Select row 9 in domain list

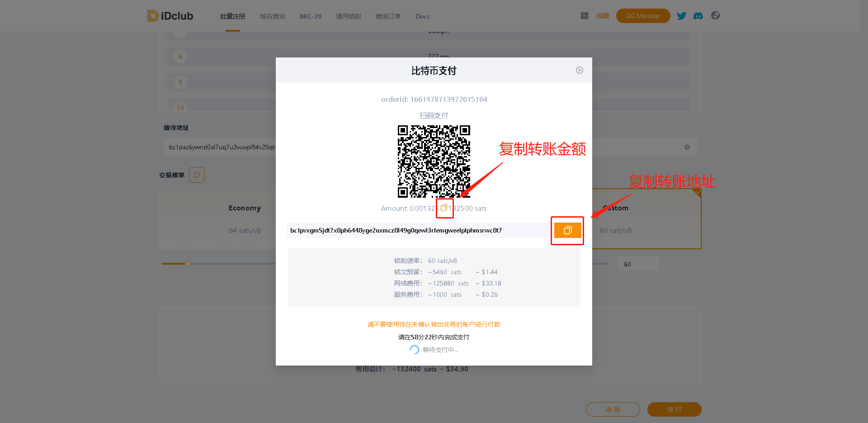click(429, 82)
